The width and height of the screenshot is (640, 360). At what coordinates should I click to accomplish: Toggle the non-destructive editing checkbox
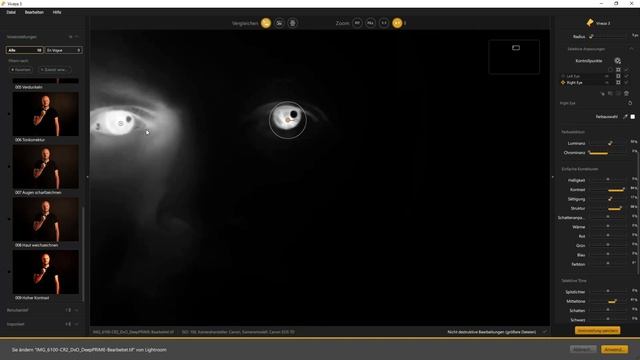tap(545, 332)
